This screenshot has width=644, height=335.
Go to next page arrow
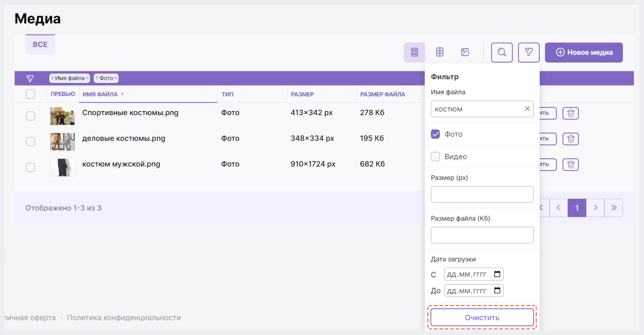595,208
